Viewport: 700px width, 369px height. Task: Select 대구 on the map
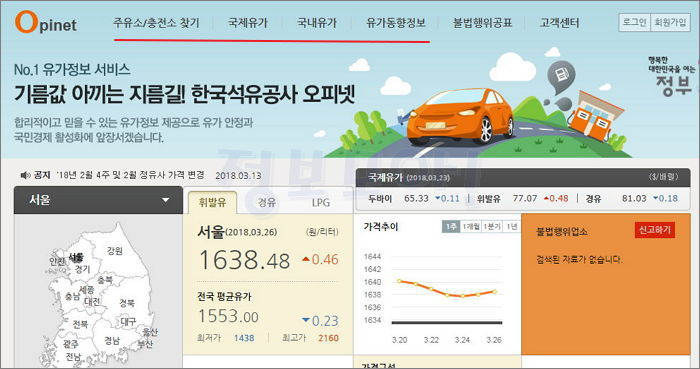pyautogui.click(x=128, y=321)
